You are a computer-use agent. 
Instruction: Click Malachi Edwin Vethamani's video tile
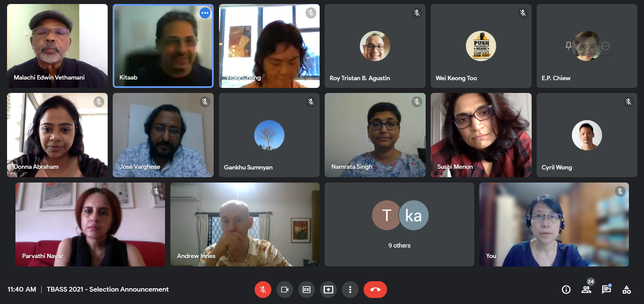57,46
